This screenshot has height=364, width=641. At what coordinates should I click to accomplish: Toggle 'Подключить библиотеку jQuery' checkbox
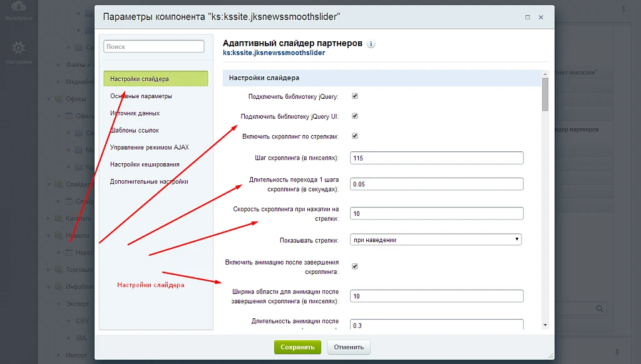[355, 96]
